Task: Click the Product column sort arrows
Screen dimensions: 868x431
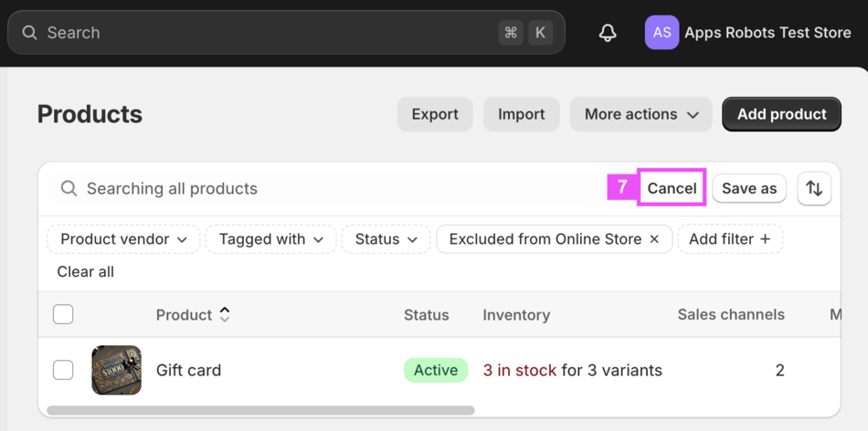Action: [225, 315]
